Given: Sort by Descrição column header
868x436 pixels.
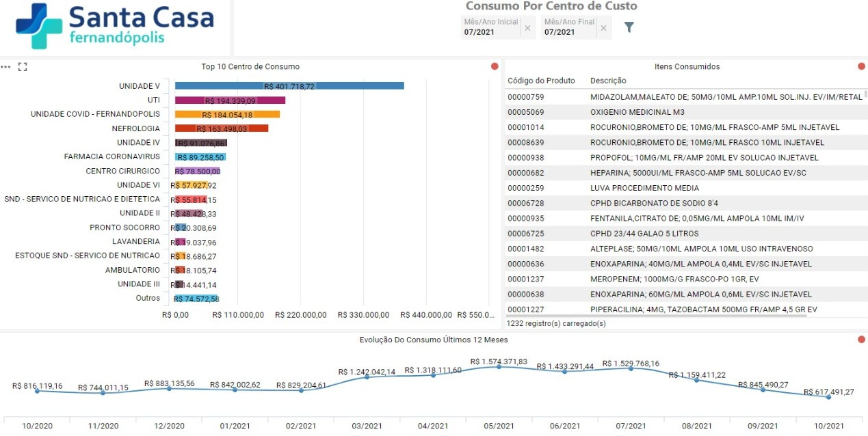Looking at the screenshot, I should pos(608,81).
